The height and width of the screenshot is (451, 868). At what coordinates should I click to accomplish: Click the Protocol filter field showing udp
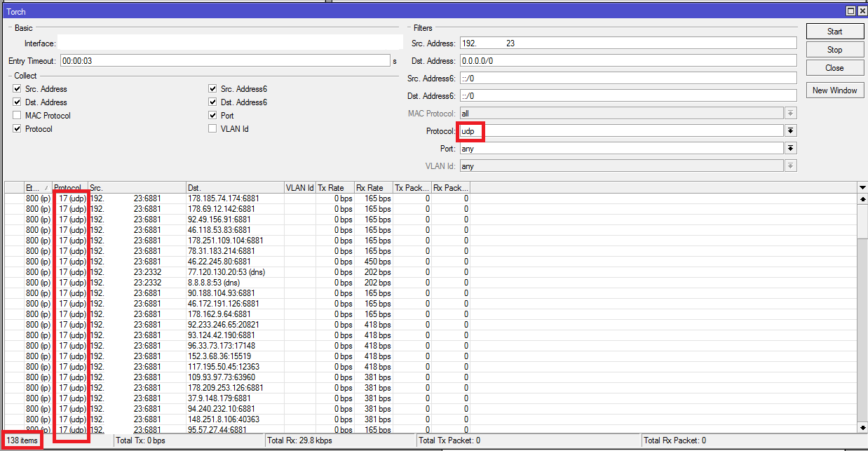pyautogui.click(x=621, y=131)
